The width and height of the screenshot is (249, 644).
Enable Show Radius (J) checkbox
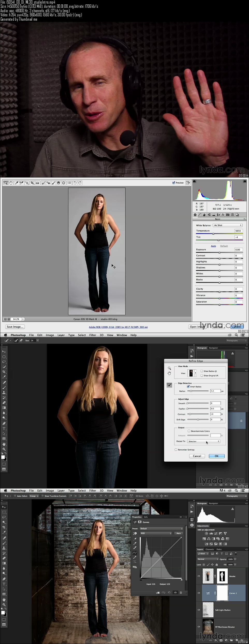point(202,371)
